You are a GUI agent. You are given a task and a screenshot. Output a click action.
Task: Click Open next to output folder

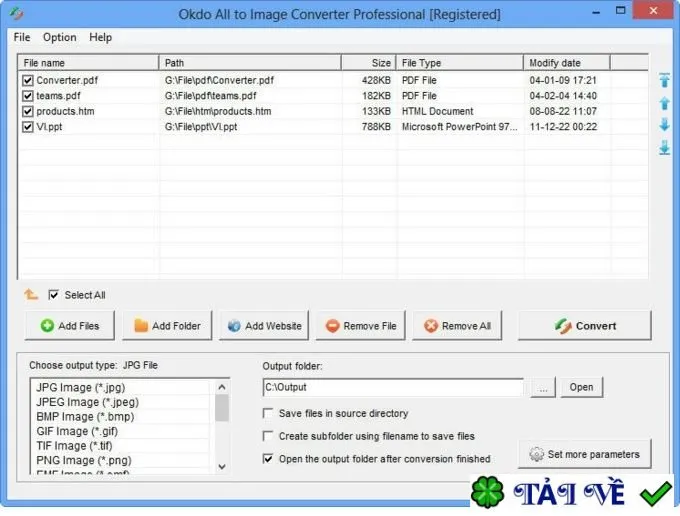(x=581, y=387)
